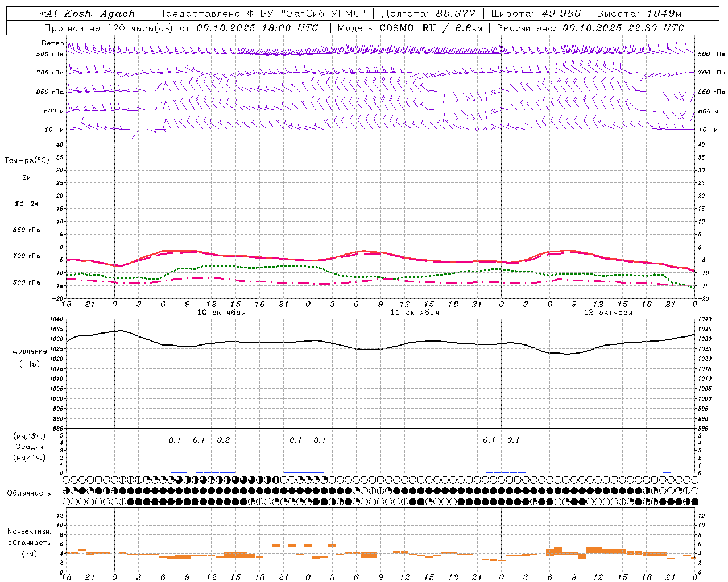Click the Конвективн. convective cloud label
The image size is (728, 582).
pyautogui.click(x=29, y=531)
